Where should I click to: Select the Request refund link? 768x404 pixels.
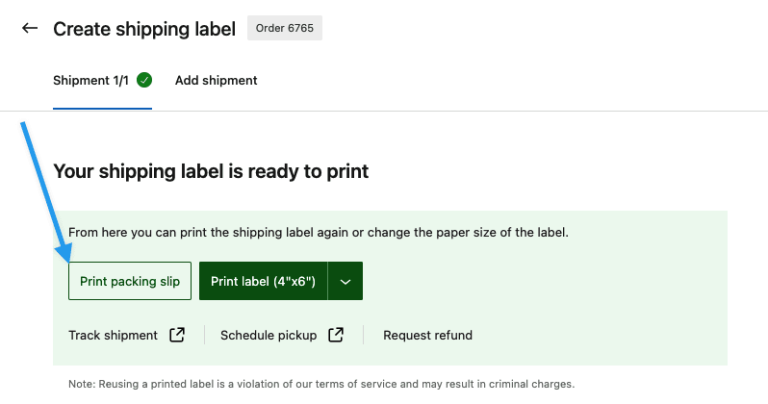(428, 335)
